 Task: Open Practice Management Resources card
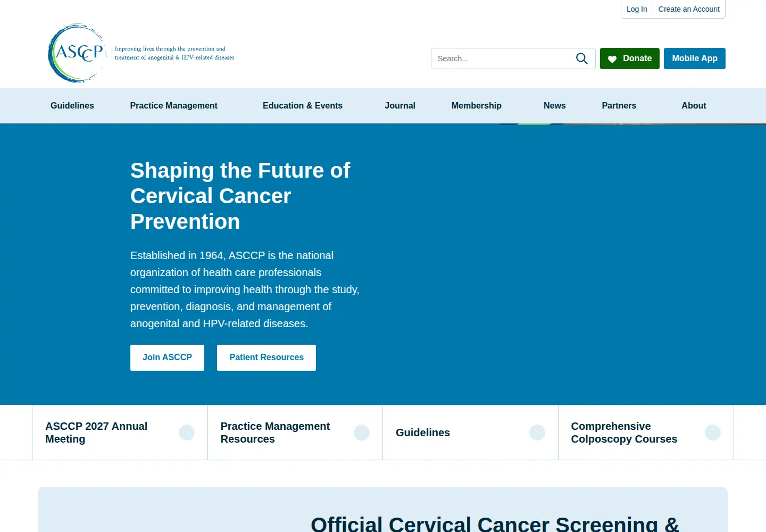[x=295, y=433]
